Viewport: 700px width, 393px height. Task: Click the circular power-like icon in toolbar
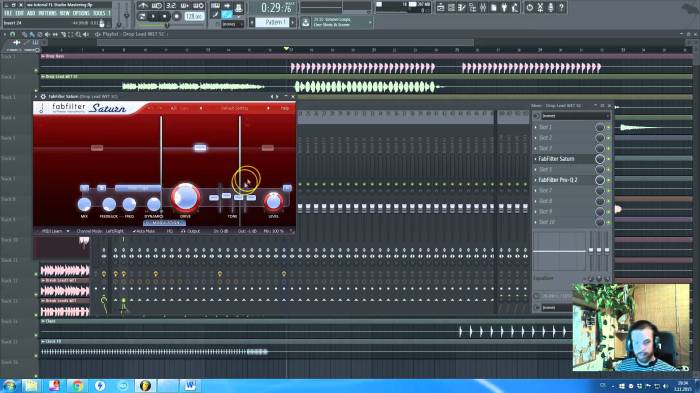coord(529,7)
